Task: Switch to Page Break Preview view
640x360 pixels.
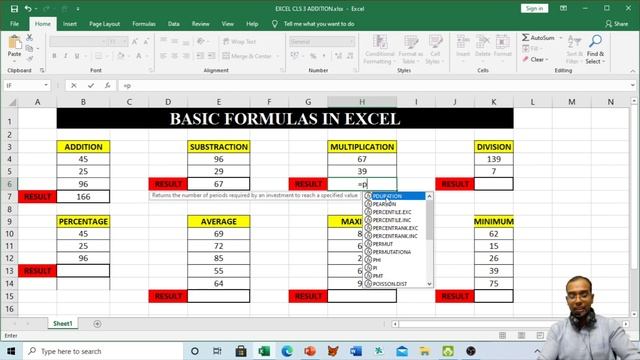Action: coord(540,336)
